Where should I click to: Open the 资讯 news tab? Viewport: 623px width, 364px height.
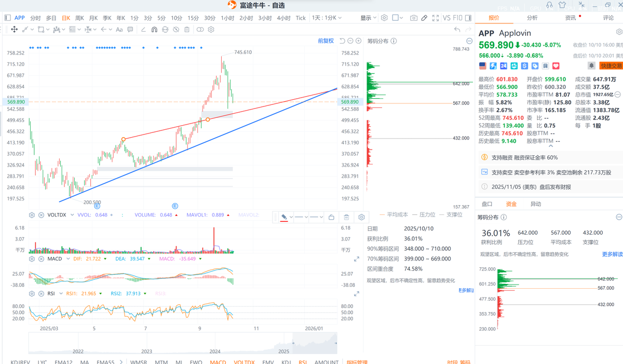click(x=571, y=18)
